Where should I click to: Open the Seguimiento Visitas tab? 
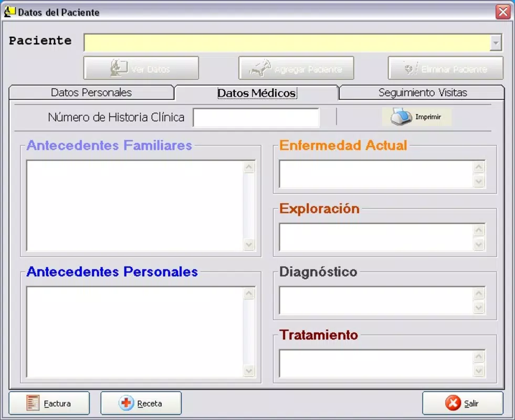[423, 92]
